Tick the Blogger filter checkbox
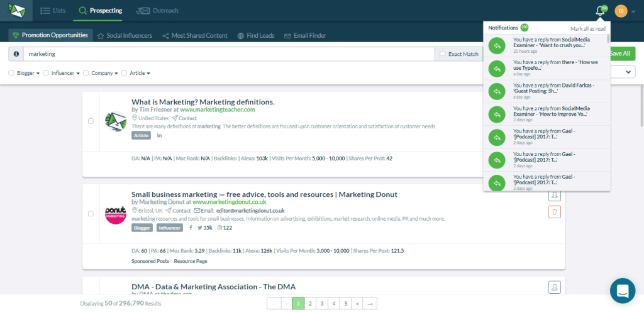This screenshot has width=644, height=312. [11, 73]
